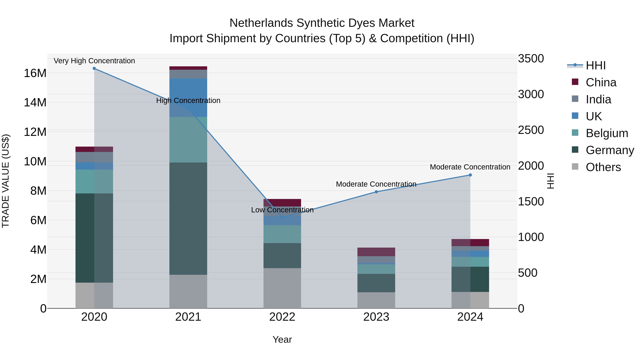Click the 'Very High Concentration' annotation
The width and height of the screenshot is (644, 362).
click(x=94, y=61)
